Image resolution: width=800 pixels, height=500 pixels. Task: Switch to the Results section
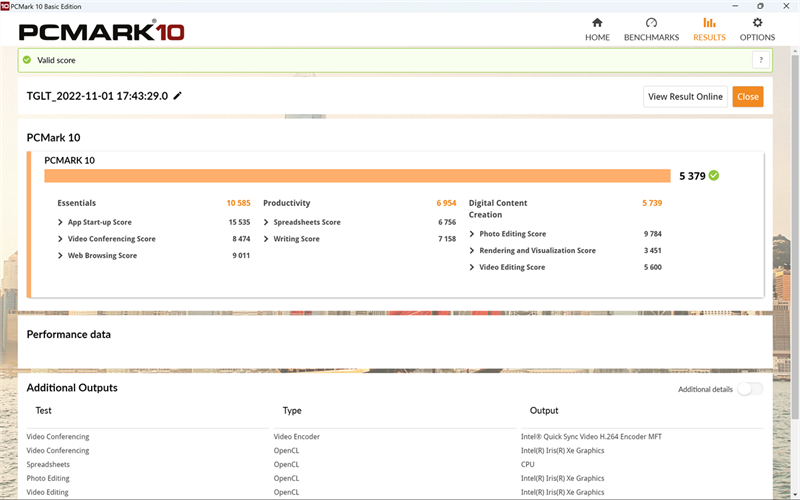(x=709, y=30)
